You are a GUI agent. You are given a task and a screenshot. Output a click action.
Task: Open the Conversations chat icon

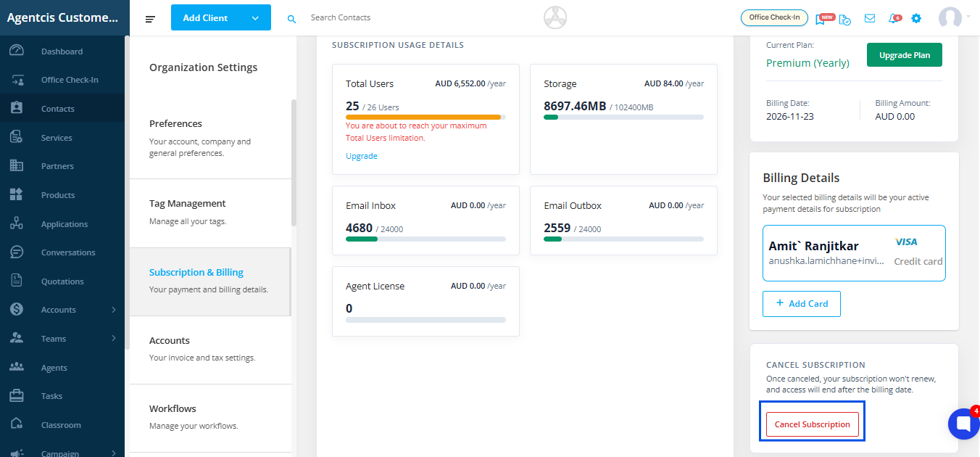[17, 252]
